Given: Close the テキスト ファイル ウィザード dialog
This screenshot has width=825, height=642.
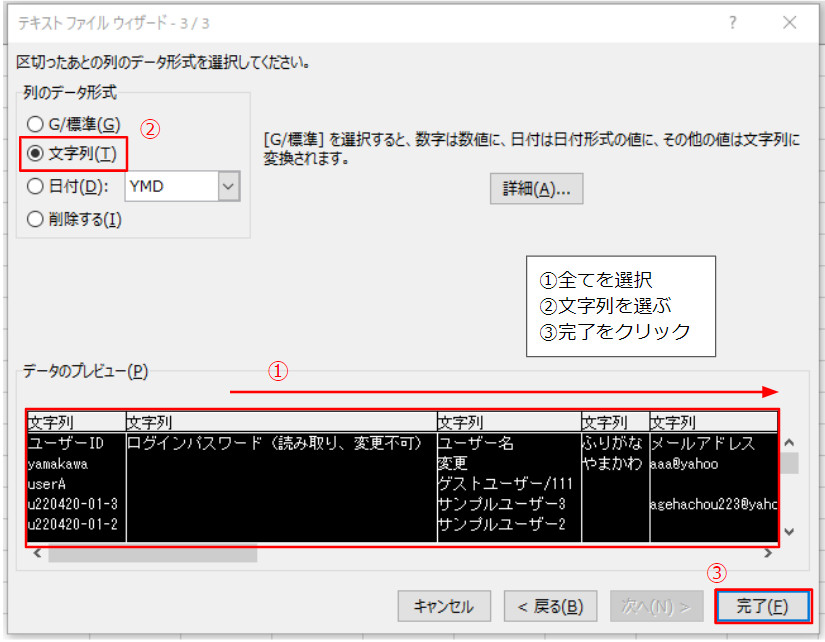Looking at the screenshot, I should (x=789, y=23).
